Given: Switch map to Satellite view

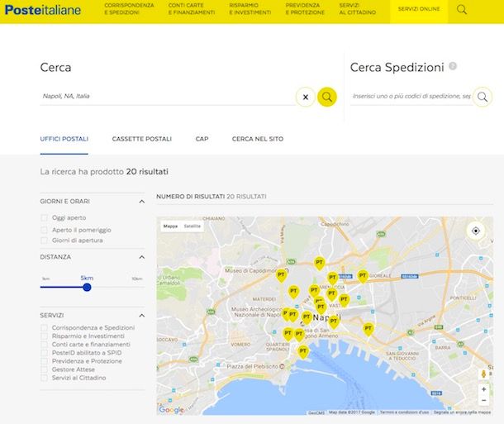Looking at the screenshot, I should pyautogui.click(x=192, y=226).
